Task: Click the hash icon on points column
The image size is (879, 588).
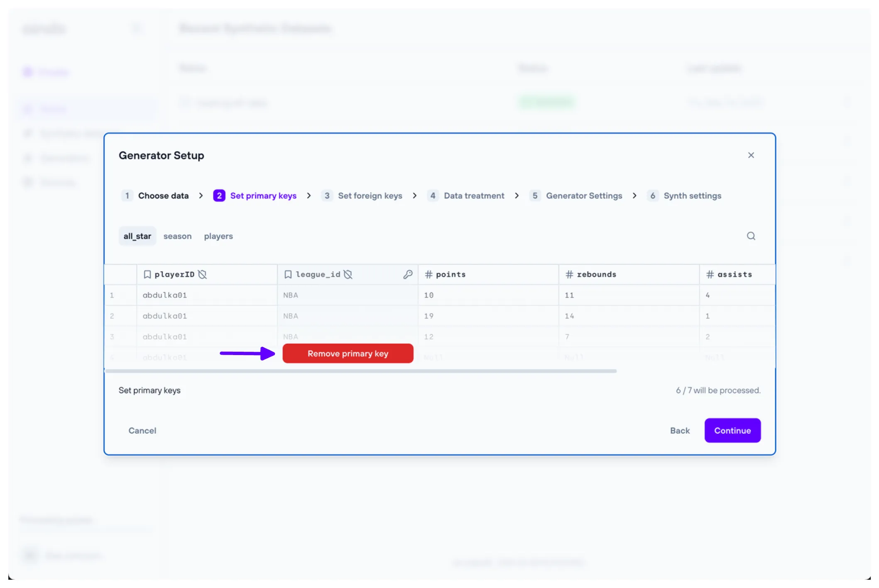Action: tap(428, 274)
